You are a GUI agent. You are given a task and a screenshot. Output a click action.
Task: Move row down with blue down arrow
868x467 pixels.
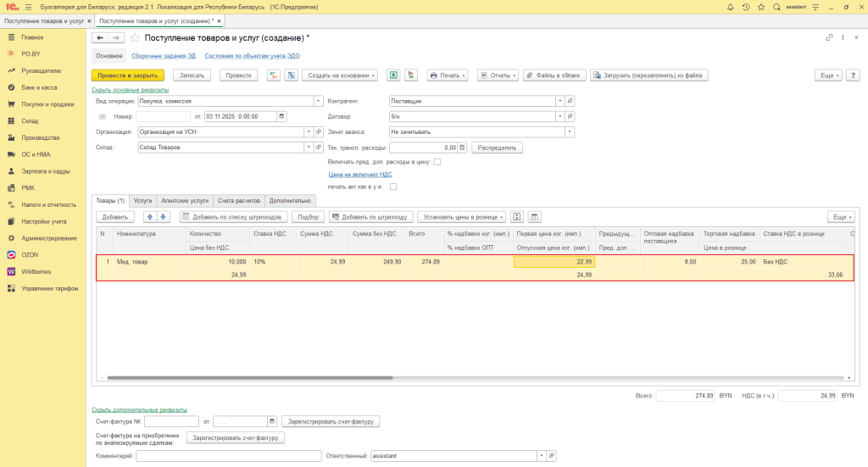[164, 217]
